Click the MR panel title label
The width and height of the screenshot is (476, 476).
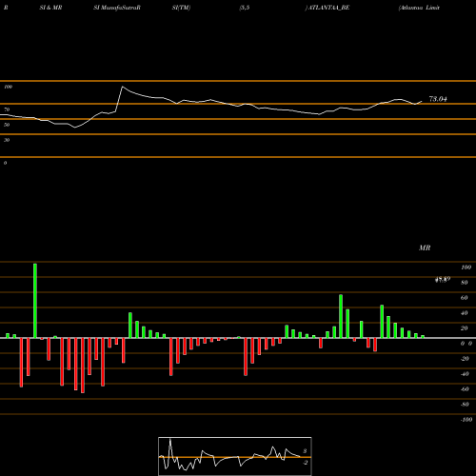pos(425,248)
